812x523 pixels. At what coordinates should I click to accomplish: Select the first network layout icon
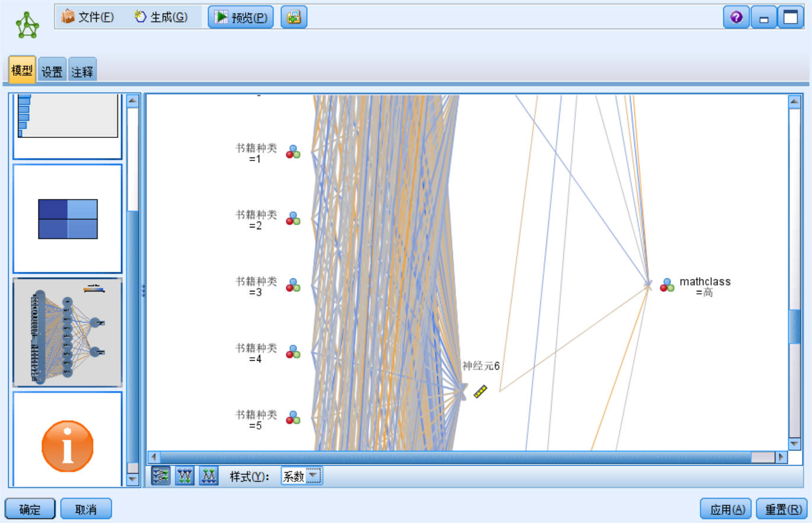point(161,476)
